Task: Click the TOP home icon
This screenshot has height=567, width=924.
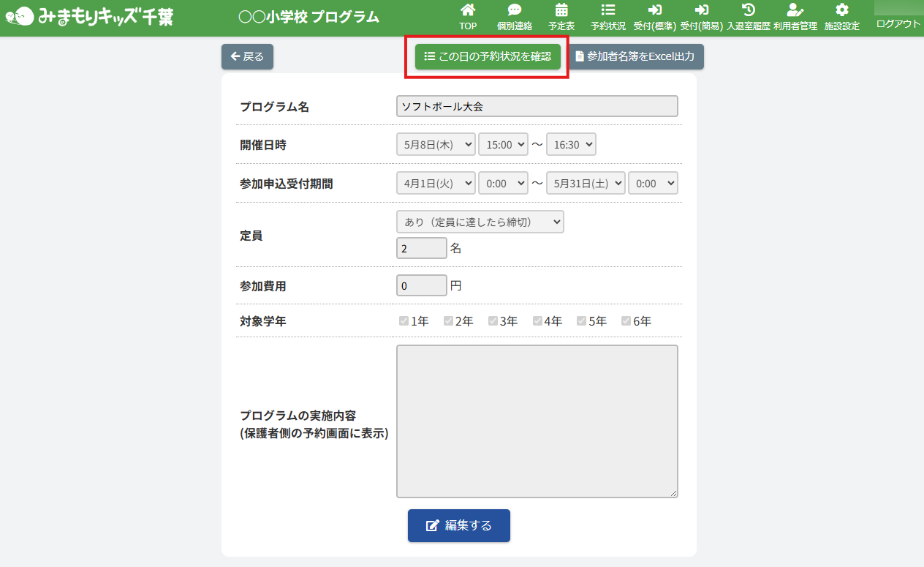Action: pos(468,10)
